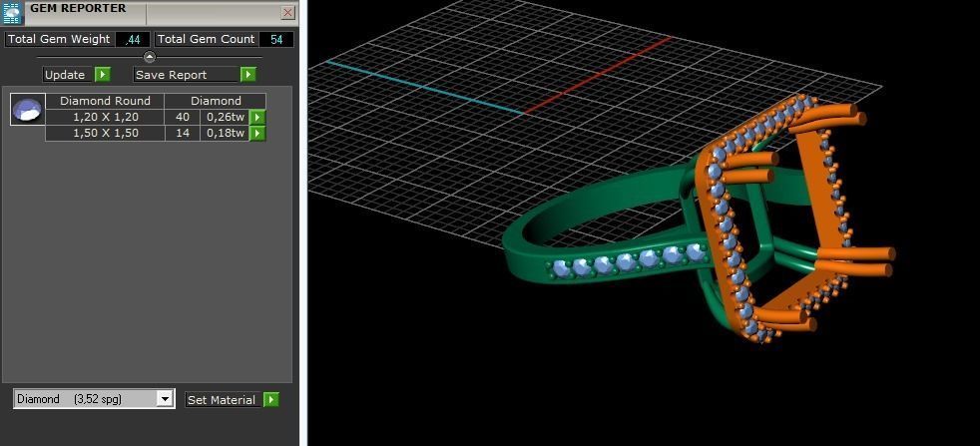Image resolution: width=980 pixels, height=446 pixels.
Task: Click the 0,26tw weight cell
Action: pyautogui.click(x=225, y=117)
